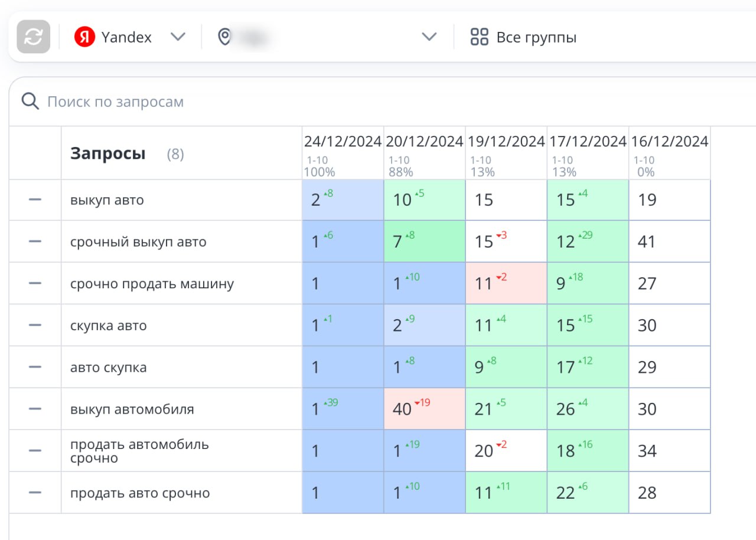Viewport: 756px width, 540px height.
Task: Open the 'Все группы' group selector
Action: tap(523, 37)
